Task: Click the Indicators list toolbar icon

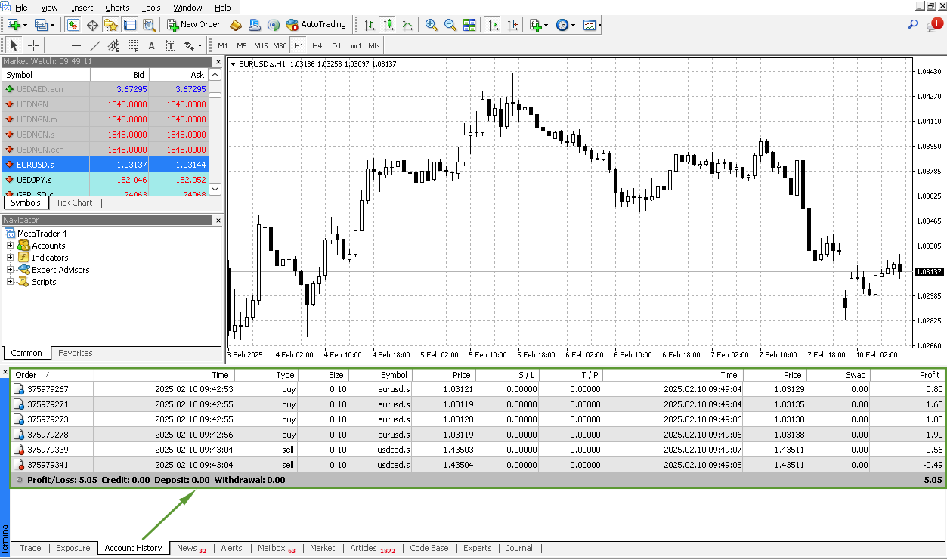Action: pyautogui.click(x=536, y=25)
